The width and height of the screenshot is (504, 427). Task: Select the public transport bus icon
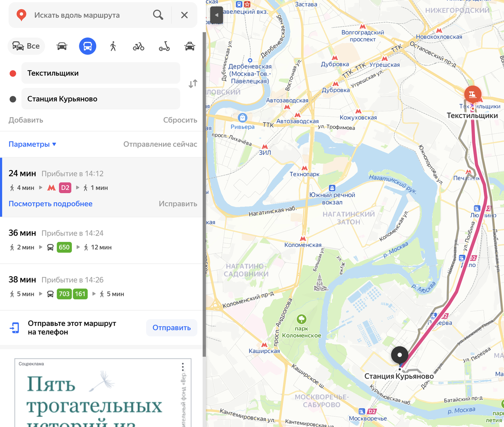[x=87, y=46]
